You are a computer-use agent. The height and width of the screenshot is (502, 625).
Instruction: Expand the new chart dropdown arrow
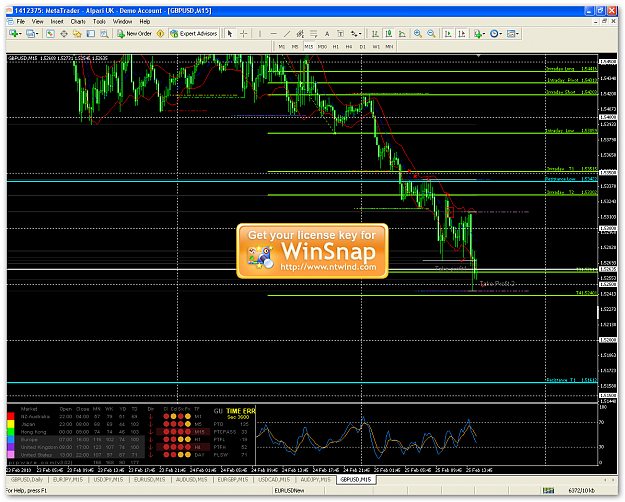coord(20,34)
